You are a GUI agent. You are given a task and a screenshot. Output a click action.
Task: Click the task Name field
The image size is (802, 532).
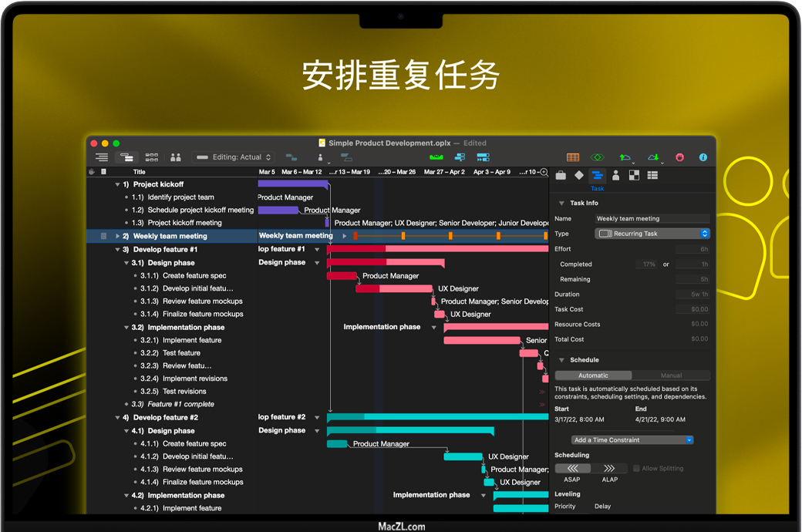click(652, 219)
